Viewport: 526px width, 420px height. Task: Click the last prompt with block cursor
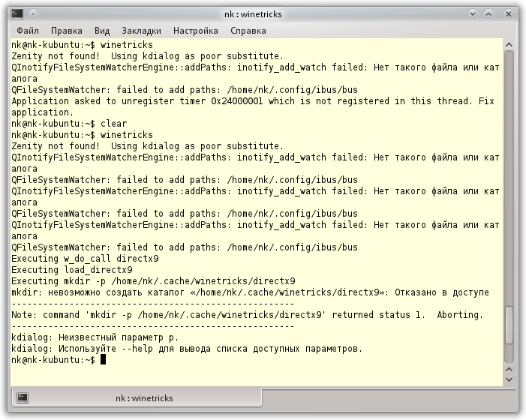tap(59, 360)
